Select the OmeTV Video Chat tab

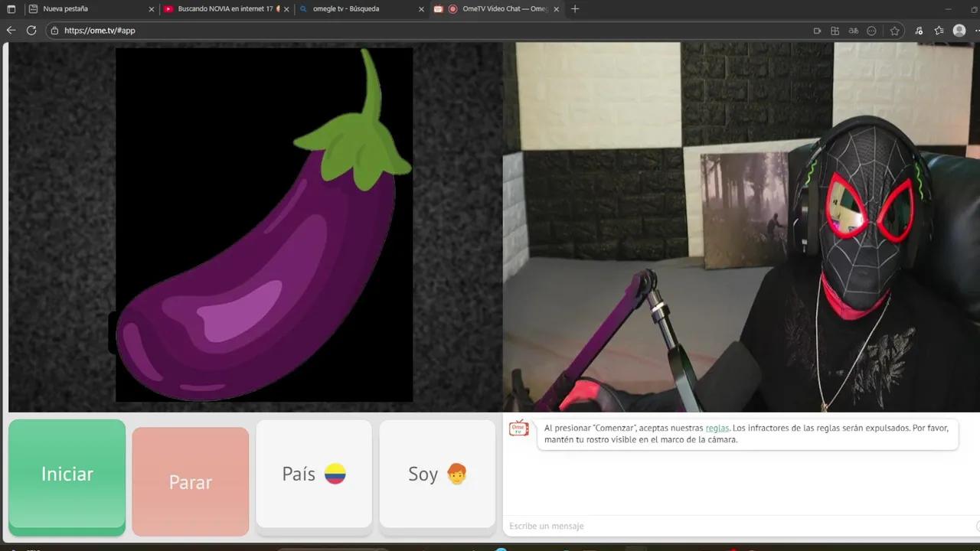click(x=496, y=9)
